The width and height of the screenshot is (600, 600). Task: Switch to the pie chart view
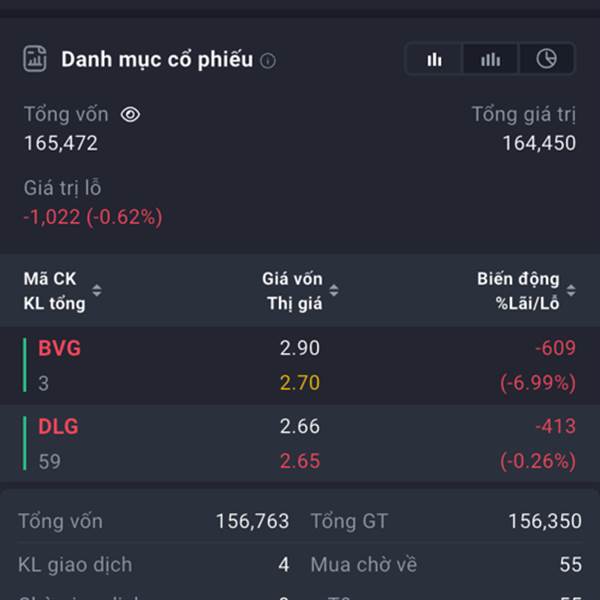(546, 59)
